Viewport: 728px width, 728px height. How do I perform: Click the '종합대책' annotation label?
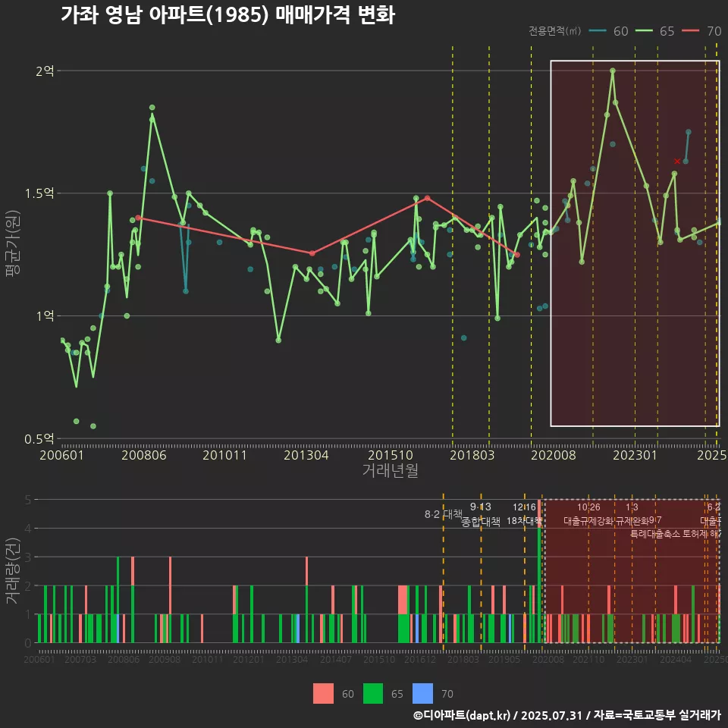click(x=481, y=522)
